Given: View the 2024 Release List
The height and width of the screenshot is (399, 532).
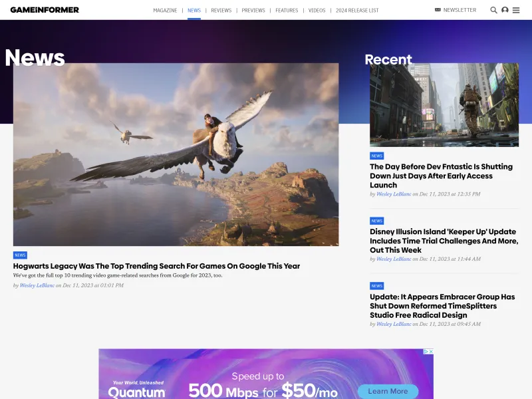Looking at the screenshot, I should tap(354, 10).
